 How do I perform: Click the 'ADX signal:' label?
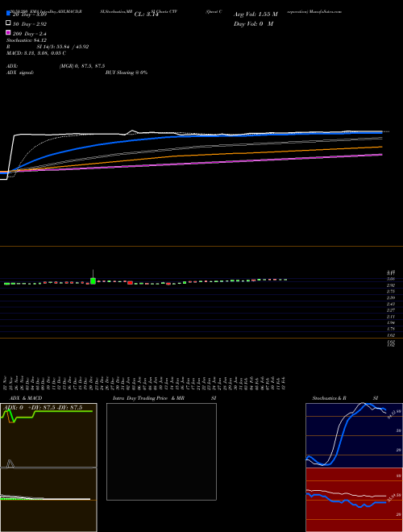click(20, 73)
